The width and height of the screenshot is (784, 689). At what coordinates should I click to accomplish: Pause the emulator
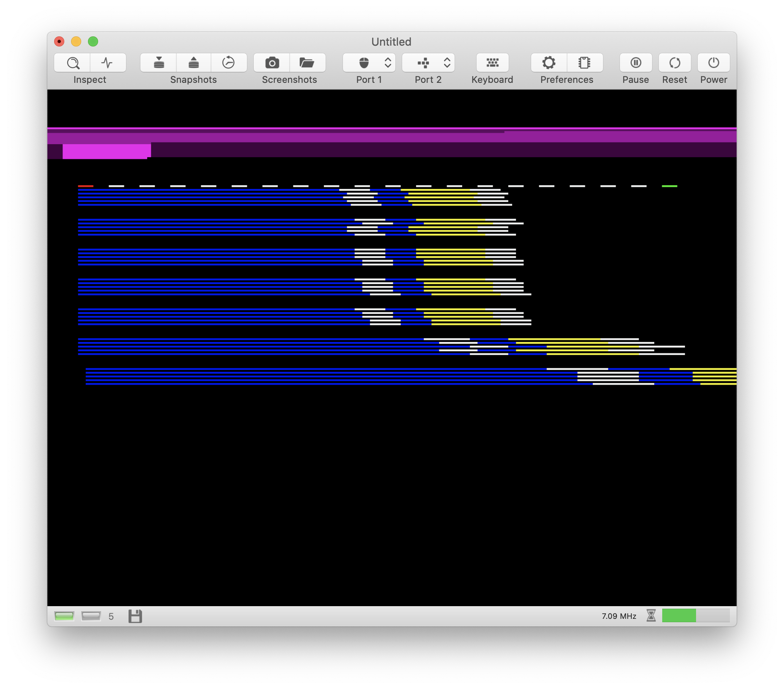click(x=636, y=63)
